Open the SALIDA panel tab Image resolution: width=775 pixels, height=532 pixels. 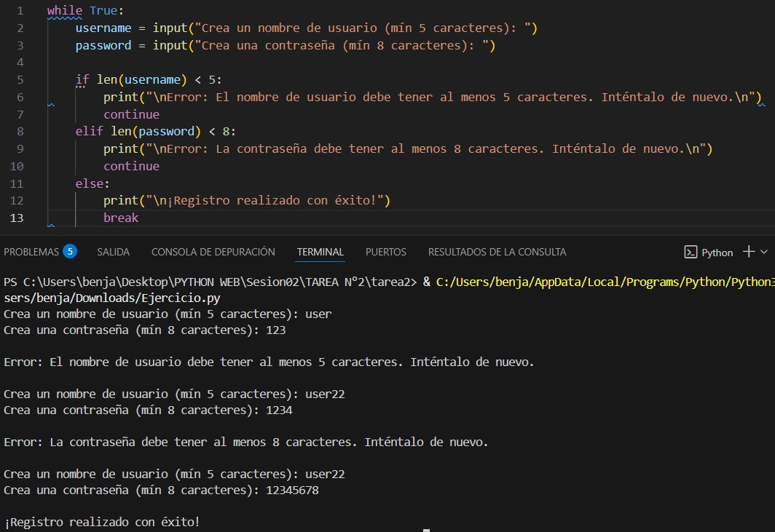click(x=113, y=252)
